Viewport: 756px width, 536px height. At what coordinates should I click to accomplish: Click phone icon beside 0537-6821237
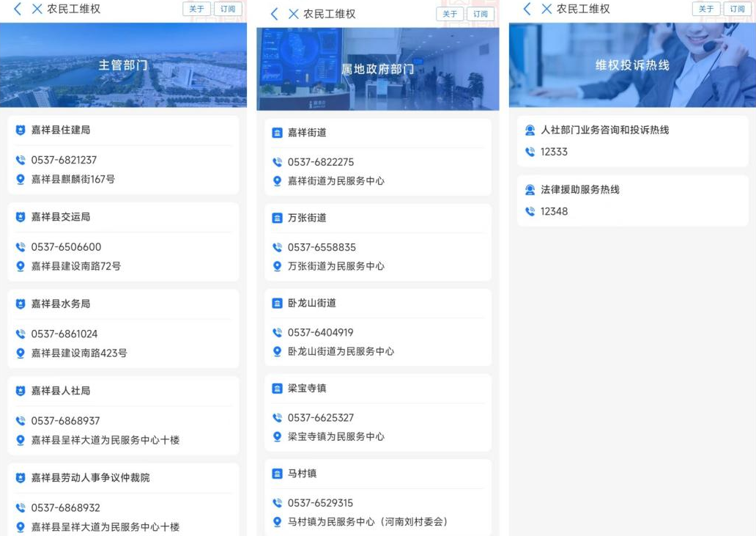point(21,160)
